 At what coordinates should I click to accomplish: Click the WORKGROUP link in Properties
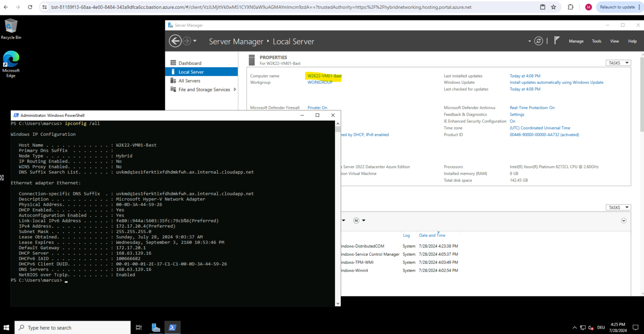pyautogui.click(x=320, y=82)
